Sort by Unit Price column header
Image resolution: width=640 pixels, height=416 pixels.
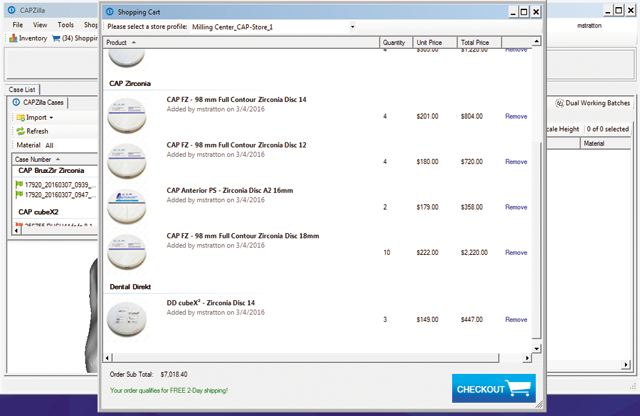[435, 42]
